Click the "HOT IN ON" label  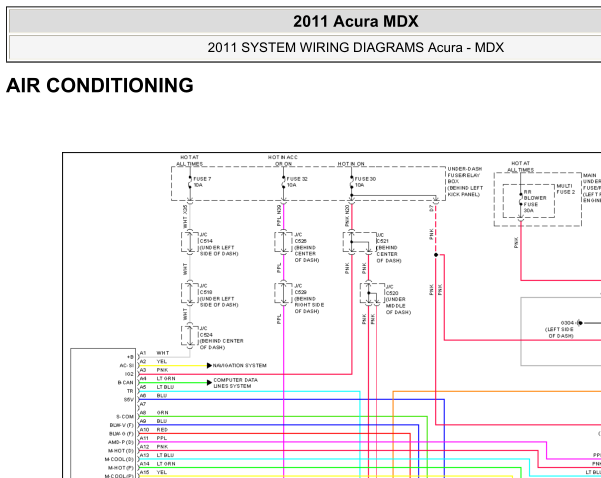coord(351,164)
